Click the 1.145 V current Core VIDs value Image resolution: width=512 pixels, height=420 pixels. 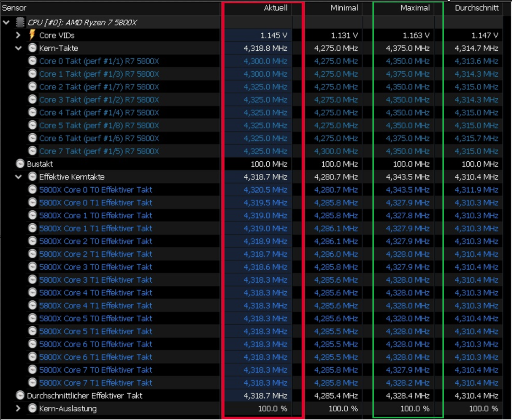coord(274,35)
